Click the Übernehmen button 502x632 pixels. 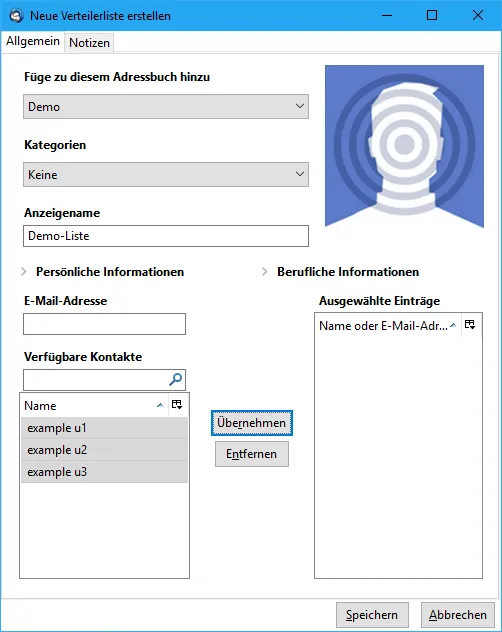[252, 423]
